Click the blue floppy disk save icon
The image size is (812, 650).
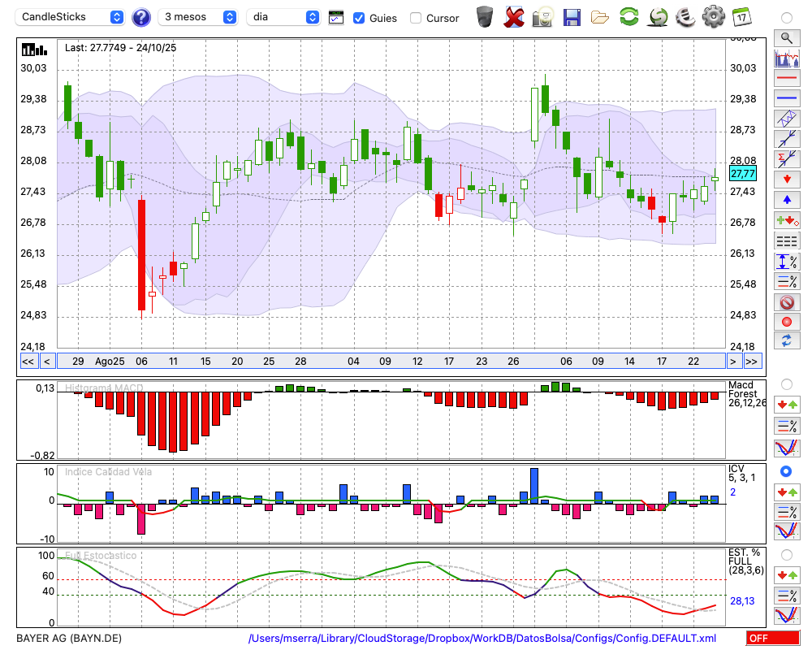(x=572, y=16)
